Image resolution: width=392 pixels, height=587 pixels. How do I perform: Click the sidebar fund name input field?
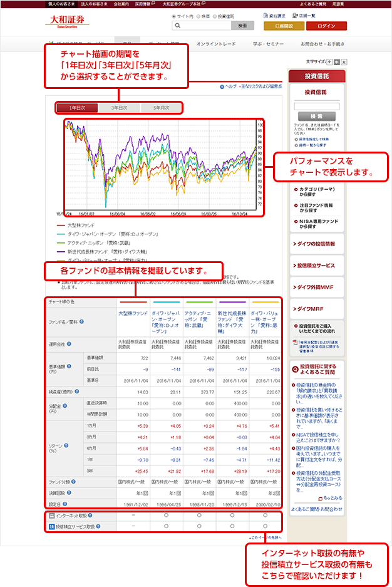[317, 106]
